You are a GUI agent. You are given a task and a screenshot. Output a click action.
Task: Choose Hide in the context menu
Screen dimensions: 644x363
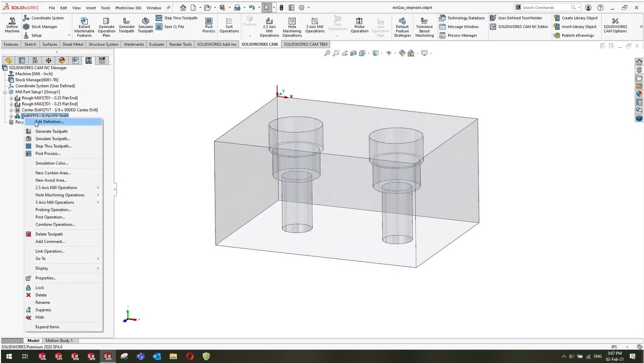(40, 317)
